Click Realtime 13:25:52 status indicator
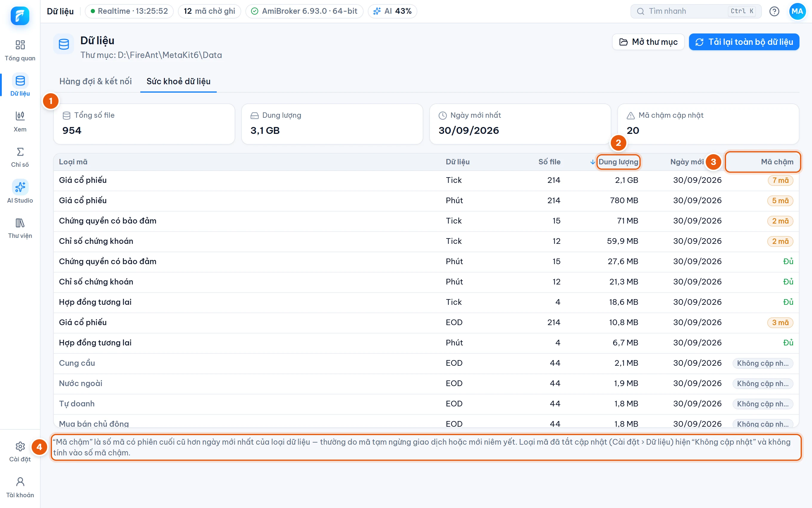812x508 pixels. coord(129,11)
